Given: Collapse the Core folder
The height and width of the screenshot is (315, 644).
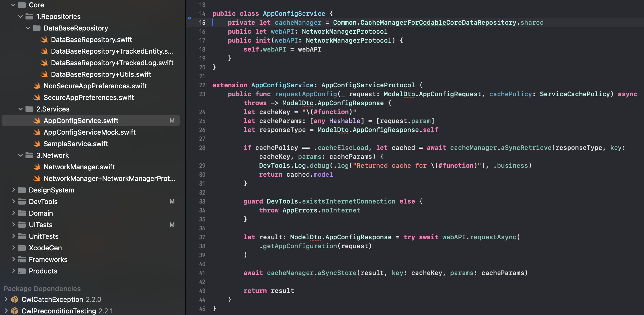Looking at the screenshot, I should [13, 5].
